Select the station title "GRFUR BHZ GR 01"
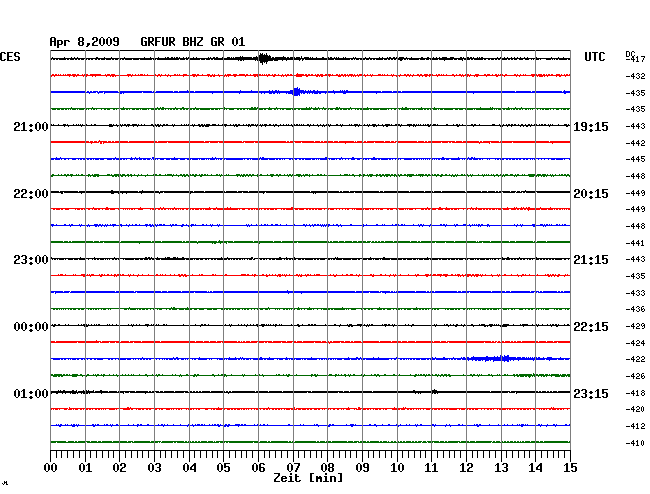Screen dimensions: 650x494 (193, 42)
